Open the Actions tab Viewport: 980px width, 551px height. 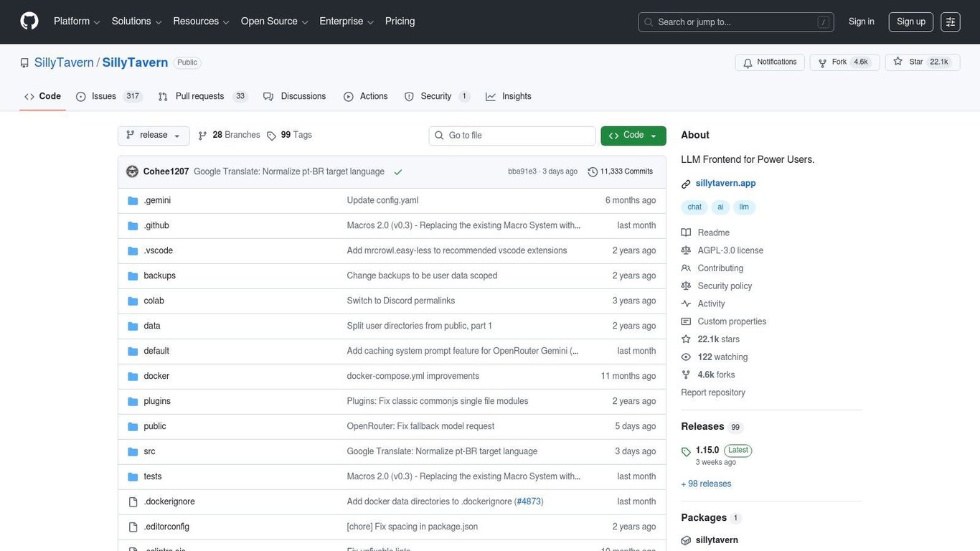(366, 96)
